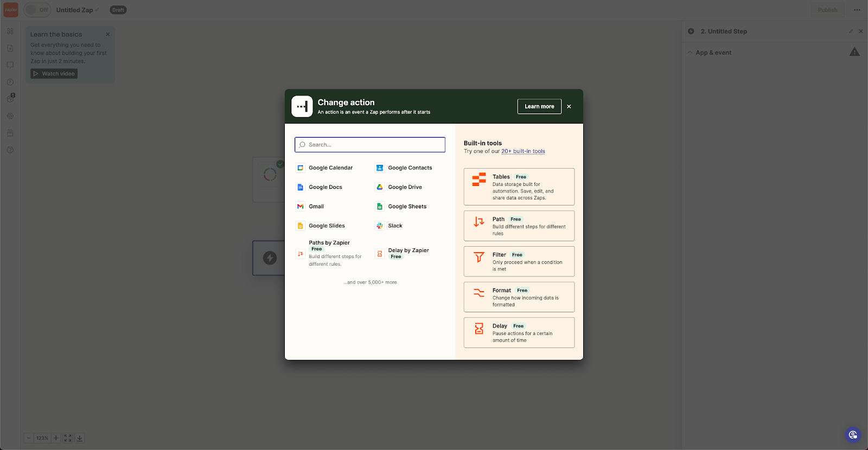Open the versions sidebar icon

[x=10, y=133]
